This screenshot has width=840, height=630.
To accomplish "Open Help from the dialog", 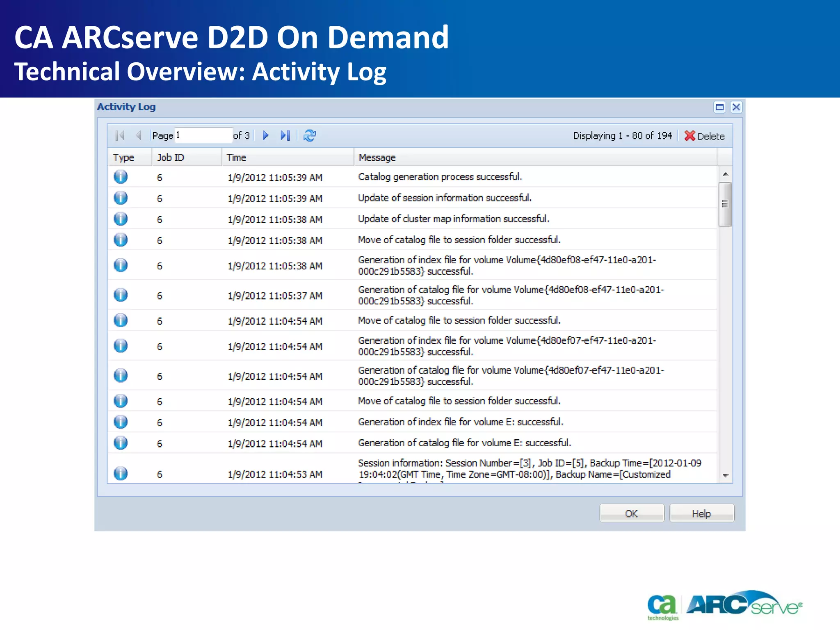I will (x=702, y=514).
